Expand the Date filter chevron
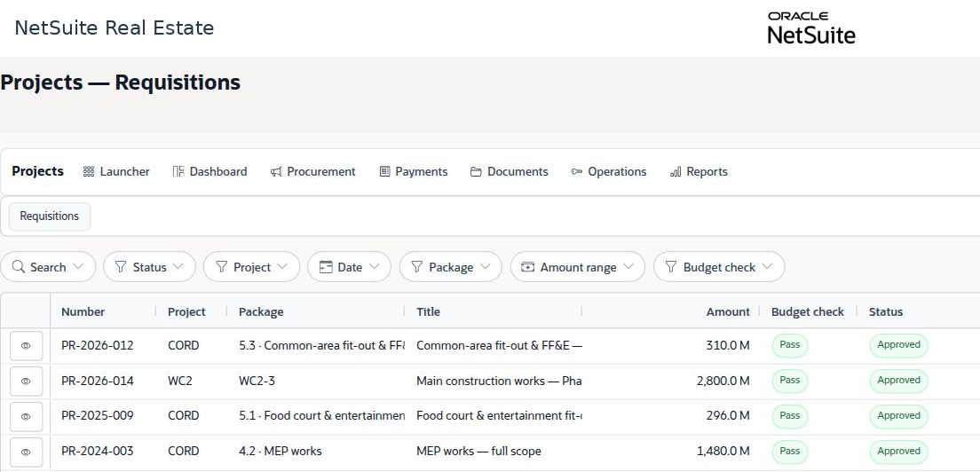980x472 pixels. coord(374,266)
